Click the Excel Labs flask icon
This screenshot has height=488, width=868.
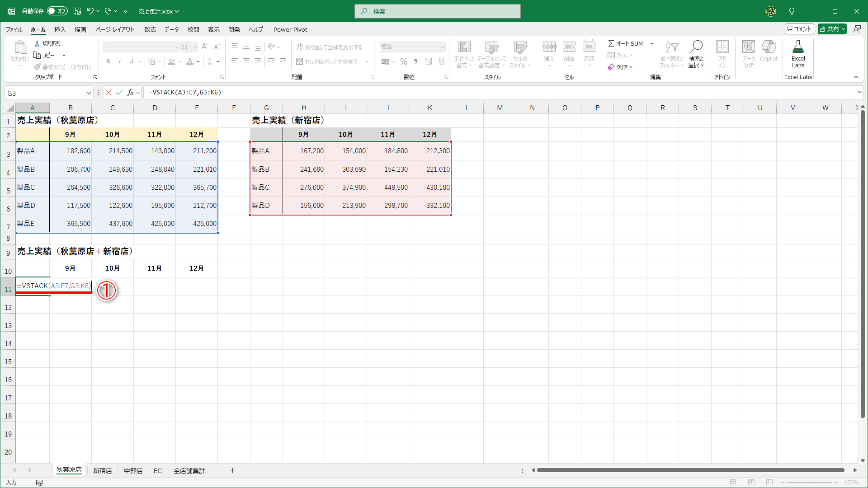point(798,47)
